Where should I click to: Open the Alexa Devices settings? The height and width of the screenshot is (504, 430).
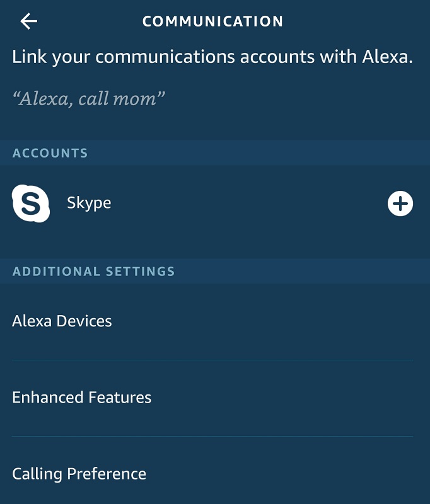61,321
